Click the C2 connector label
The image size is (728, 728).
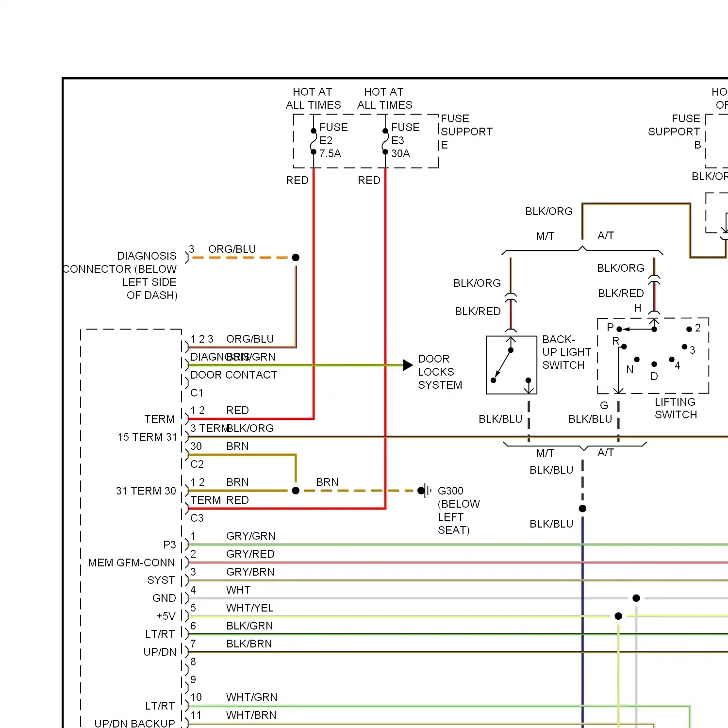[x=197, y=464]
